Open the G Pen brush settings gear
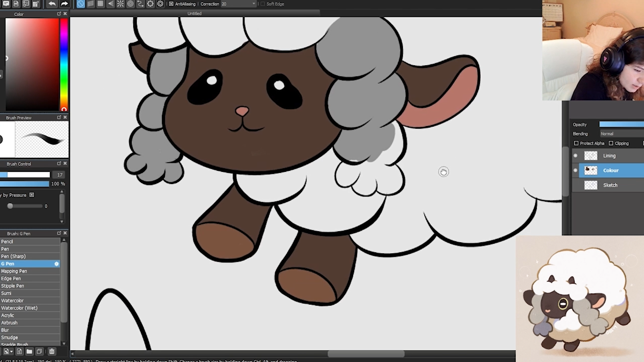This screenshot has width=644, height=362. (x=56, y=264)
